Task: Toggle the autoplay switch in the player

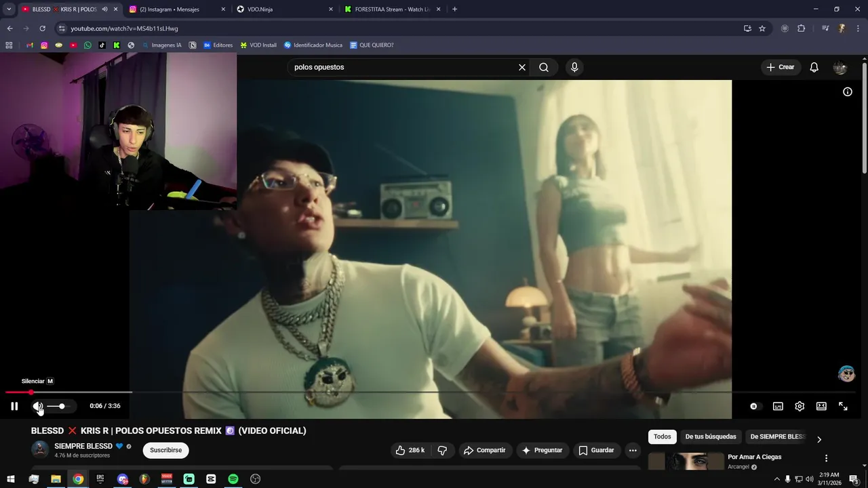Action: click(754, 406)
